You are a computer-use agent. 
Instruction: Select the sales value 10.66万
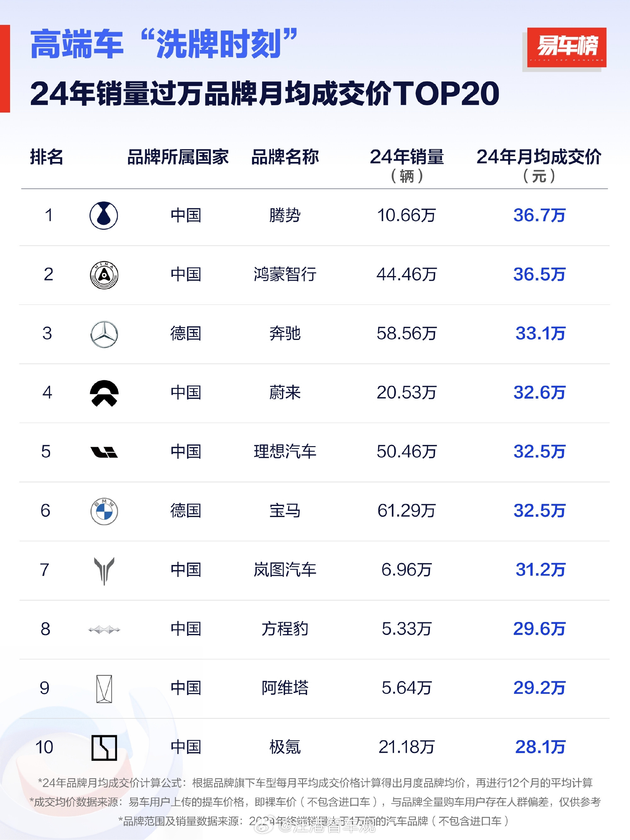(x=406, y=215)
